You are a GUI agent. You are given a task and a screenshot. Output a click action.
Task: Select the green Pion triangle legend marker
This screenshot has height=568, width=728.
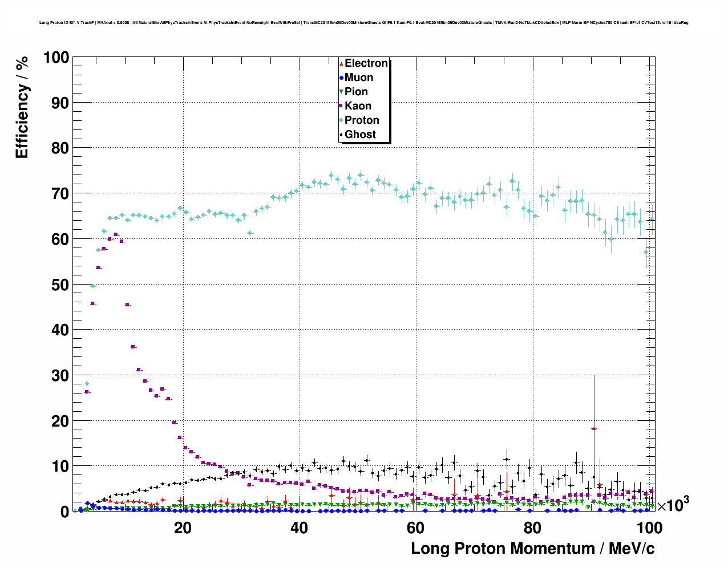tap(341, 92)
